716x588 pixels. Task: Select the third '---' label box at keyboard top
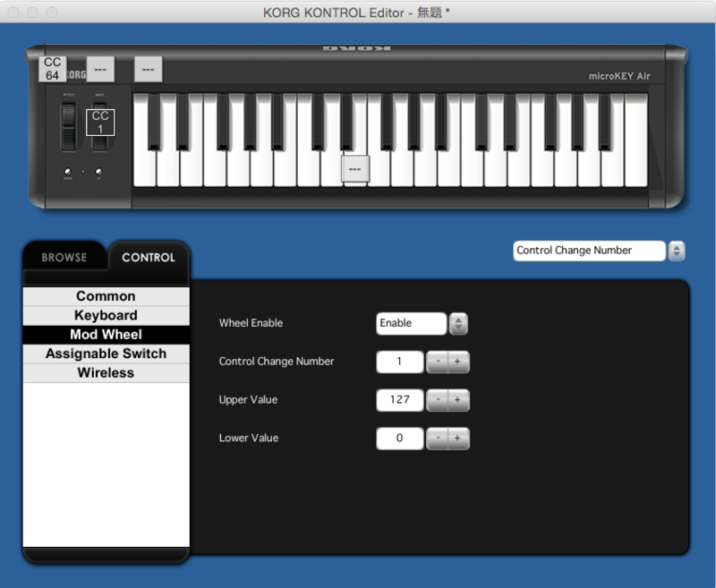(x=148, y=70)
